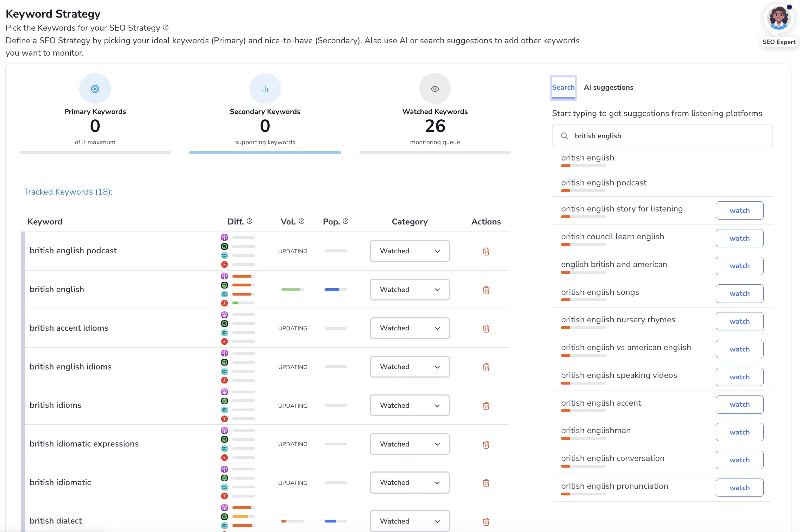Screen dimensions: 800x532
Task: Open category dropdown for british dialect
Action: tap(410, 521)
